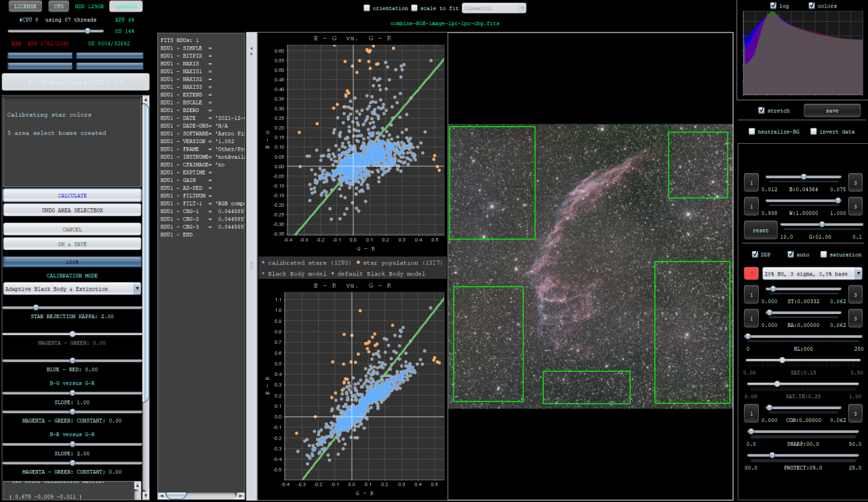Click the save button beside stretch
This screenshot has width=868, height=502.
coord(832,111)
